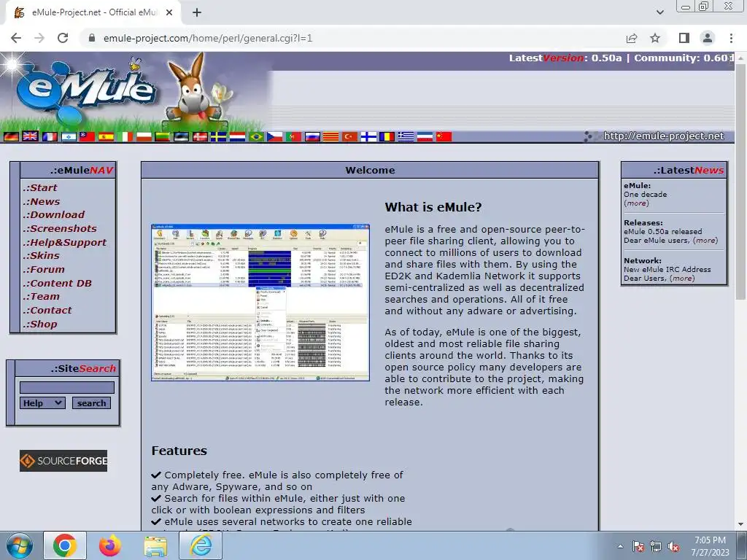
Task: Click the Catalan striped flag
Action: click(331, 136)
